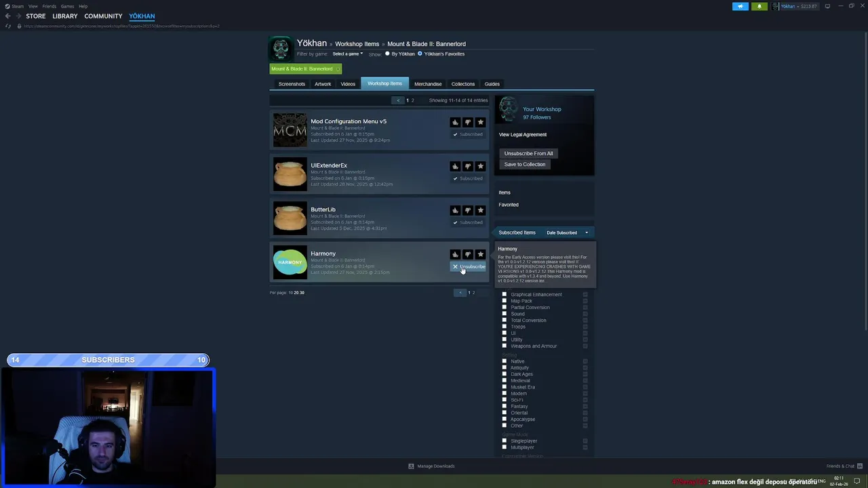Rate UIExtenderEx with thumbs down
This screenshot has height=488, width=868.
pos(468,166)
